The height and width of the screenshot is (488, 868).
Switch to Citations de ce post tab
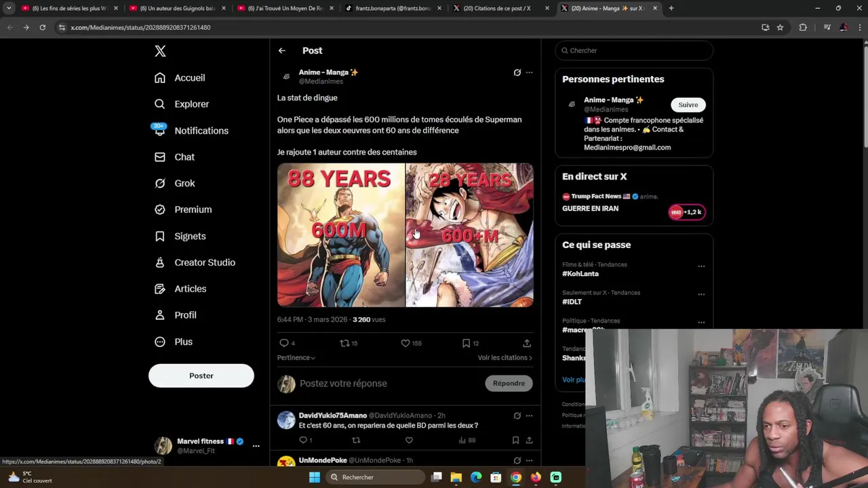click(x=500, y=8)
